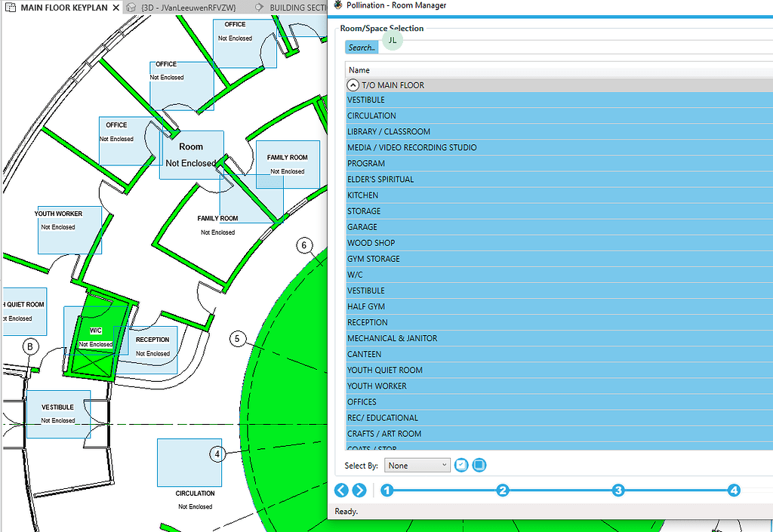Jump to wizard step 4 marker
The image size is (773, 532).
[x=734, y=490]
